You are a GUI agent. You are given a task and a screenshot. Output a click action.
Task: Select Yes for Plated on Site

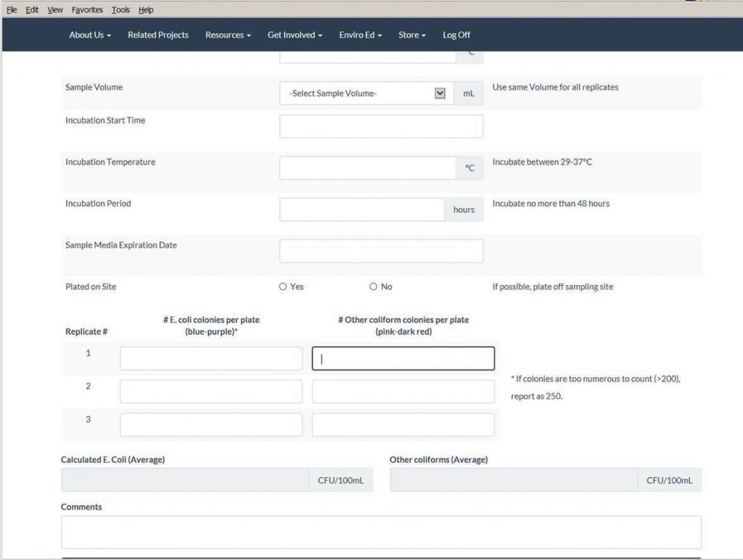pyautogui.click(x=283, y=287)
